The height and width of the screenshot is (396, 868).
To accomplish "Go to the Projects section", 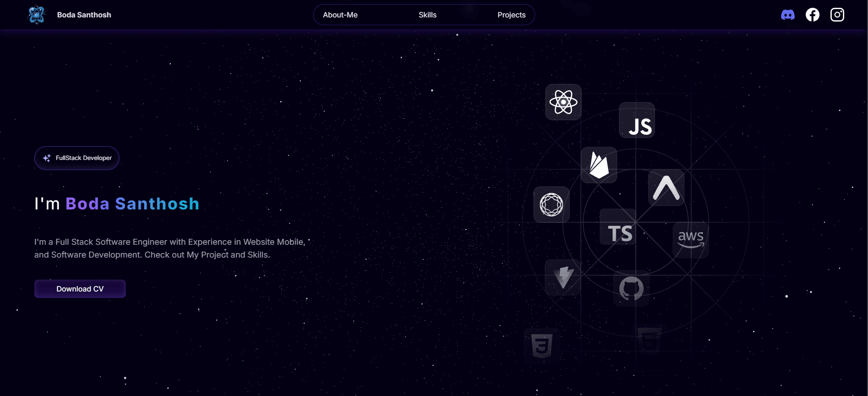I will coord(511,15).
